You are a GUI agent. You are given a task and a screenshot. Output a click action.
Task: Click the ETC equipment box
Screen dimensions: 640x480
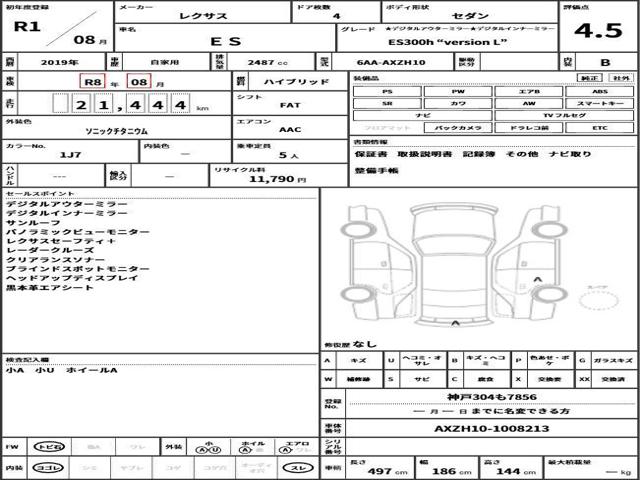pos(600,128)
